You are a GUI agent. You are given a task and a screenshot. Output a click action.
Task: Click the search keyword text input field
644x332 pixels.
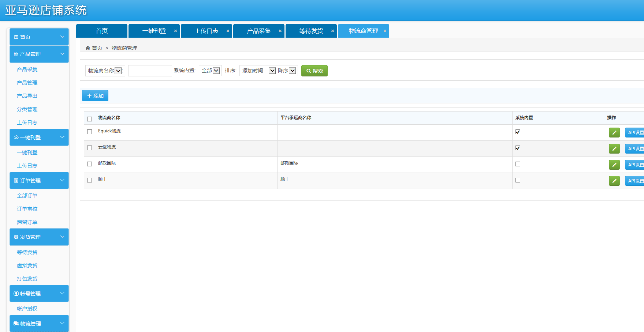pos(150,71)
